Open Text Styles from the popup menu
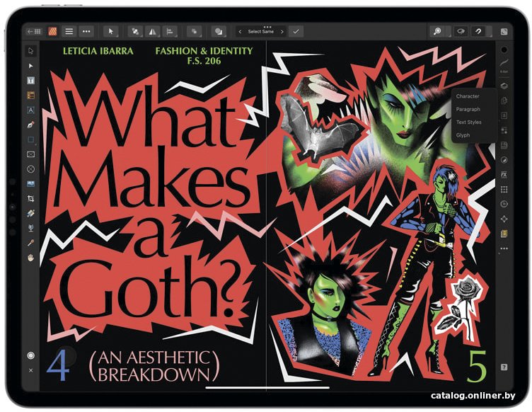Screen dimensions: 532x412 point(468,122)
